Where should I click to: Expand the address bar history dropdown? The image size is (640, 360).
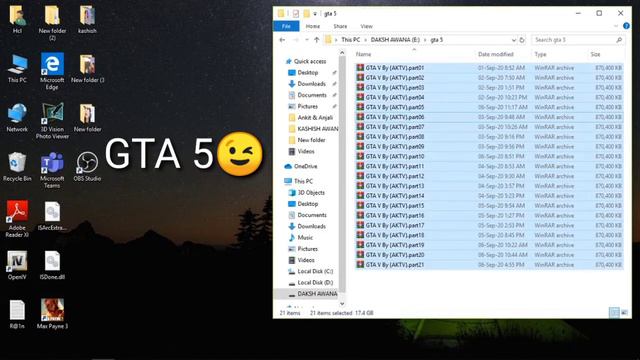click(513, 40)
